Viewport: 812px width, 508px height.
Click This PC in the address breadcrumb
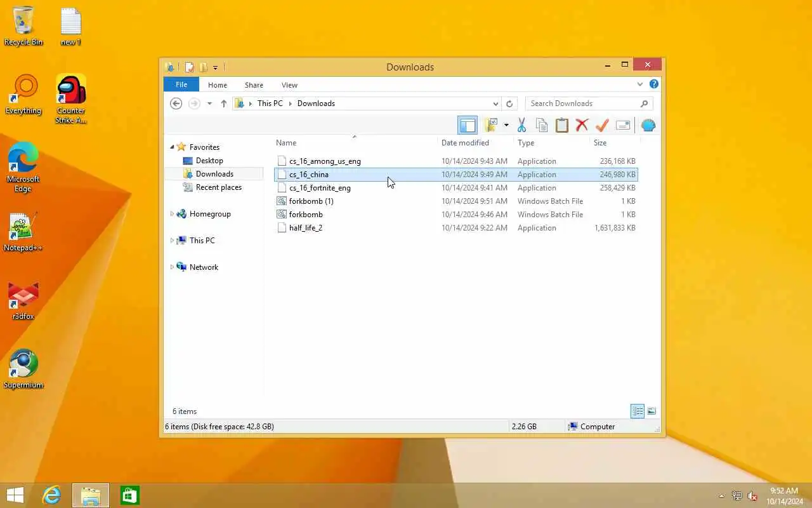[x=270, y=104]
